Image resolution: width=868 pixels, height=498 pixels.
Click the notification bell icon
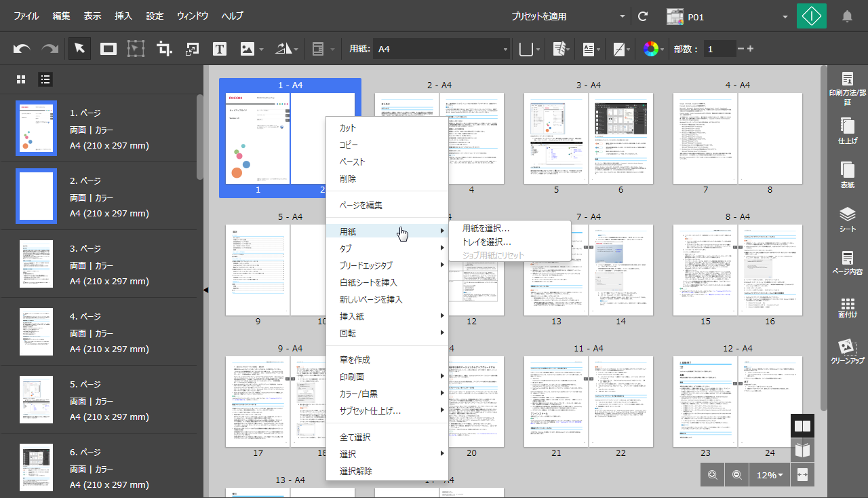(847, 16)
